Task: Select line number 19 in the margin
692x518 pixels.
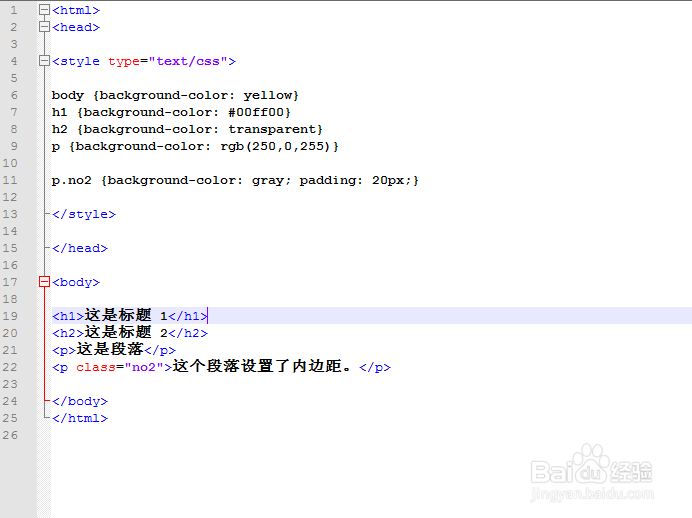Action: point(10,316)
